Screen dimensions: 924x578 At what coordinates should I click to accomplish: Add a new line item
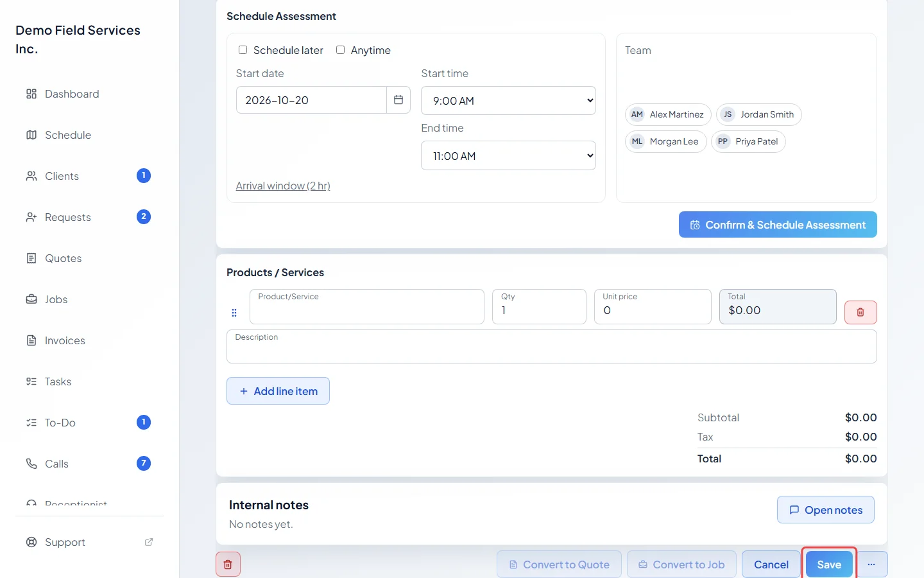(278, 391)
